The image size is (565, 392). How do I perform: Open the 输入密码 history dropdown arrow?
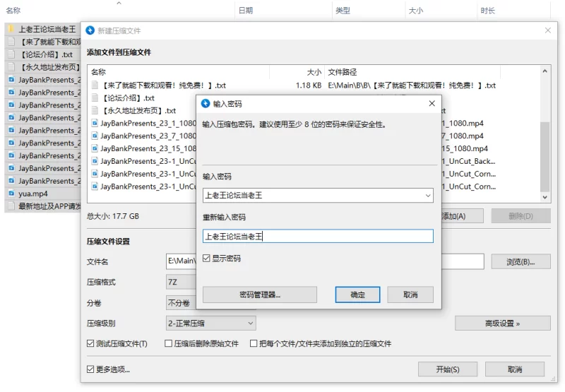[x=428, y=196]
